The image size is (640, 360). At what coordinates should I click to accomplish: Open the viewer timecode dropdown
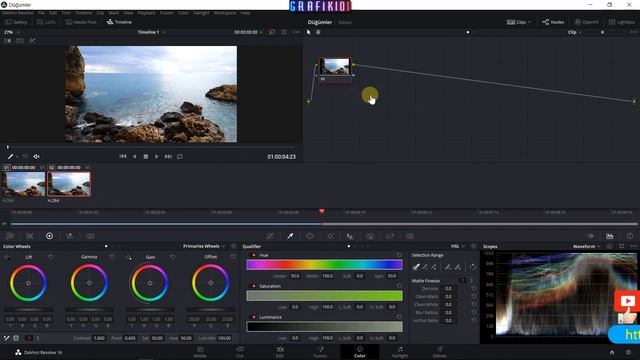click(x=248, y=32)
